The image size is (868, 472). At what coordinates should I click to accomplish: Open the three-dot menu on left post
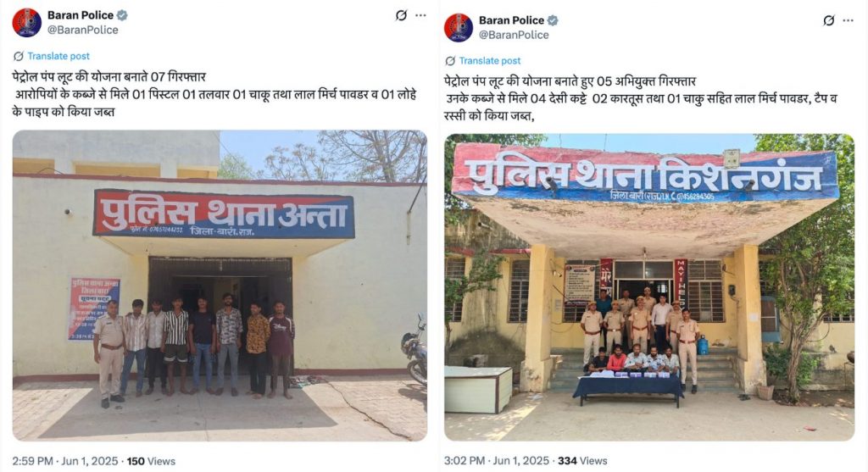point(420,15)
